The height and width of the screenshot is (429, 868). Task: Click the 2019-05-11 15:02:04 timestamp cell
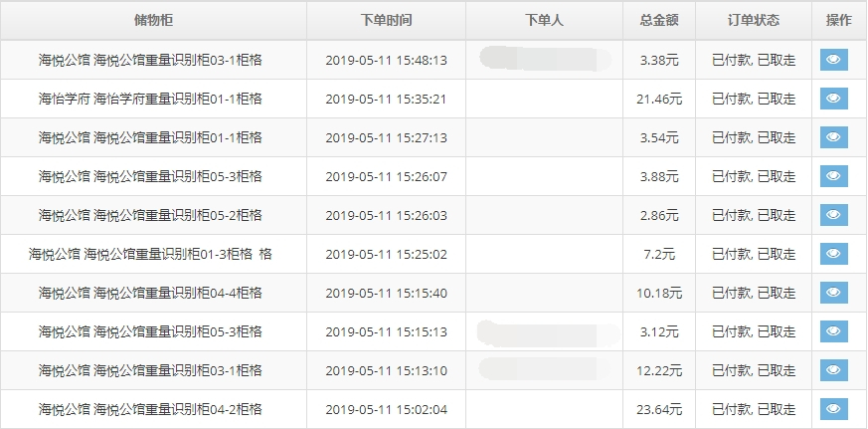(x=386, y=409)
